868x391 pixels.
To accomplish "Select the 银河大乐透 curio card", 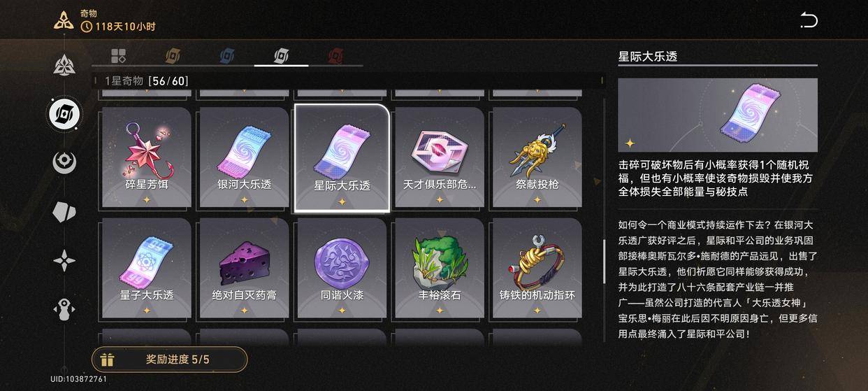I will point(245,157).
